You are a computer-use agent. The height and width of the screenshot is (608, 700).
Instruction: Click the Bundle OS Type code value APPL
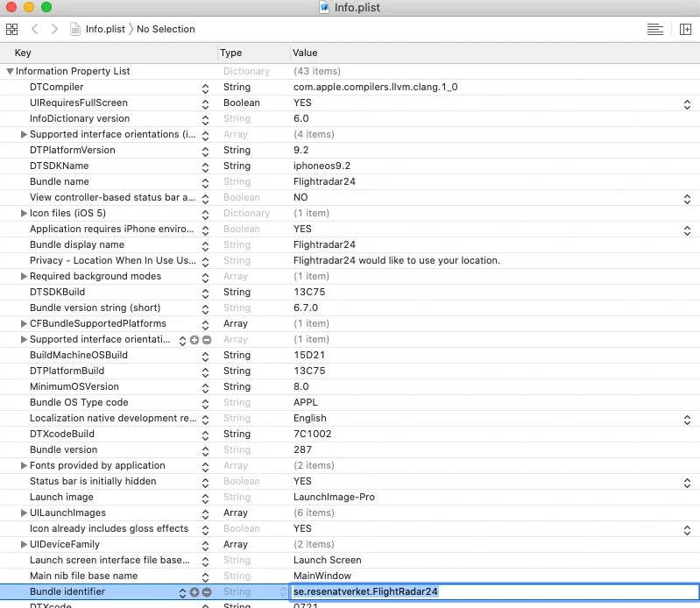tap(306, 402)
